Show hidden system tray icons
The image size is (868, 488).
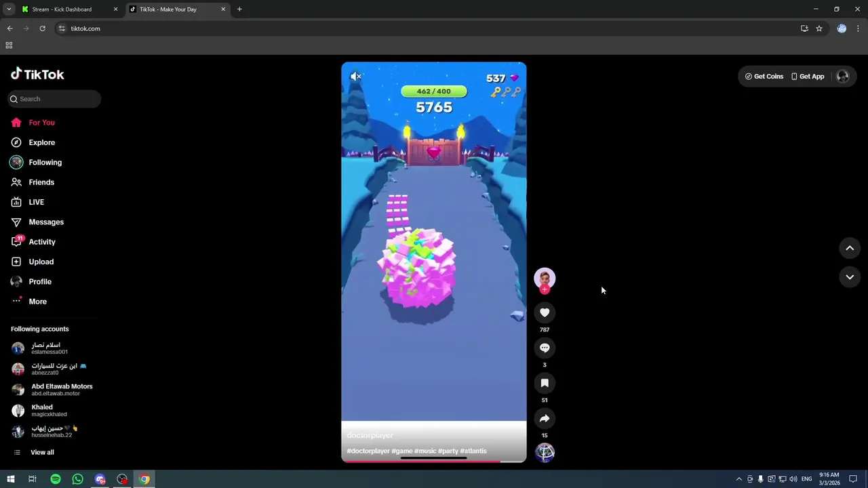[x=738, y=479]
